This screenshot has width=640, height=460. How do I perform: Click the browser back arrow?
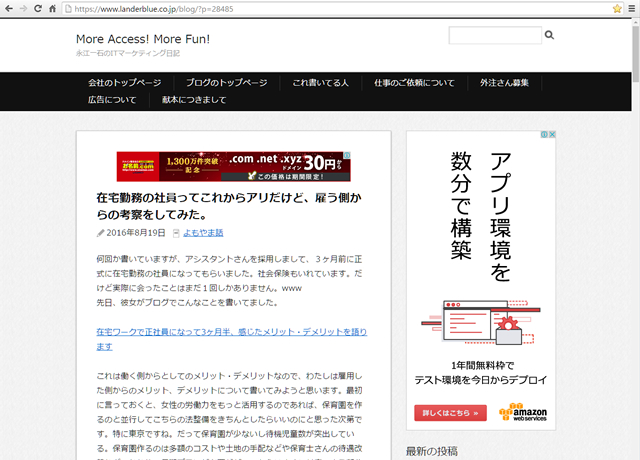click(9, 8)
